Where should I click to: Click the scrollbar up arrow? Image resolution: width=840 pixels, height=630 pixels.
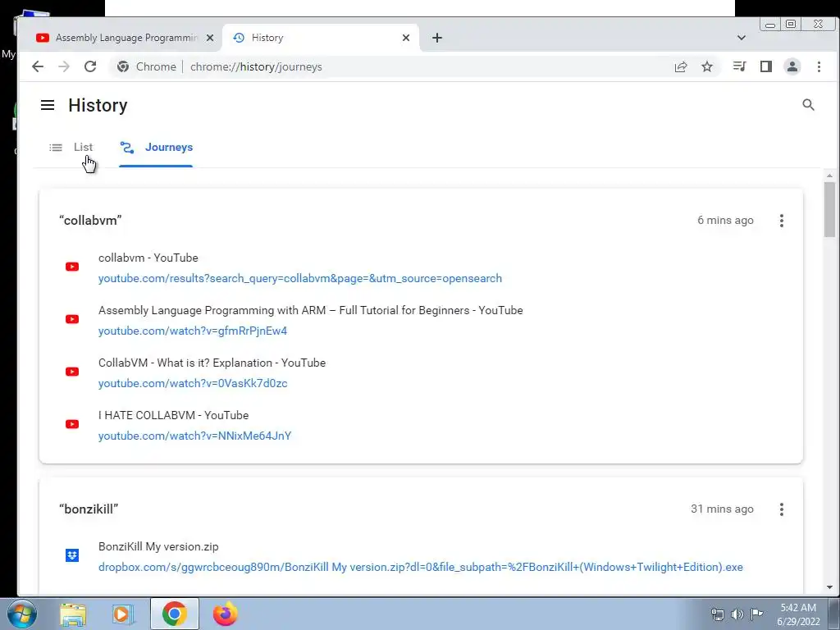[x=829, y=176]
